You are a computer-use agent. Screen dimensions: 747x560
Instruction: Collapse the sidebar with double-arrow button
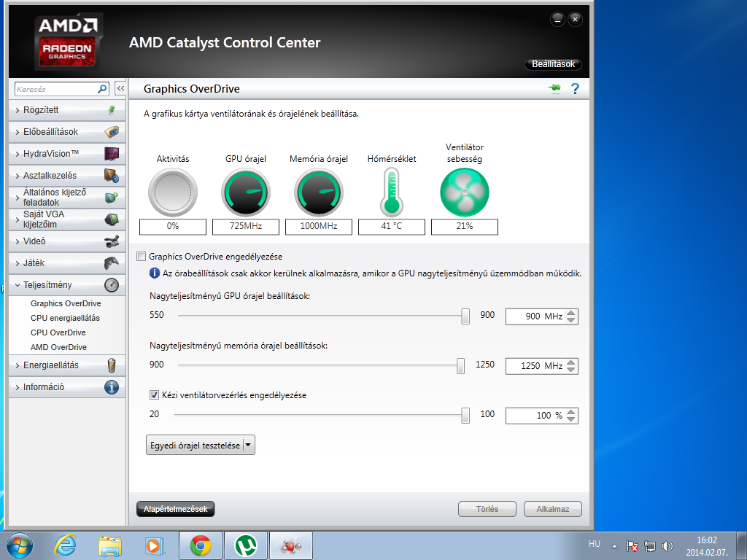tap(120, 88)
